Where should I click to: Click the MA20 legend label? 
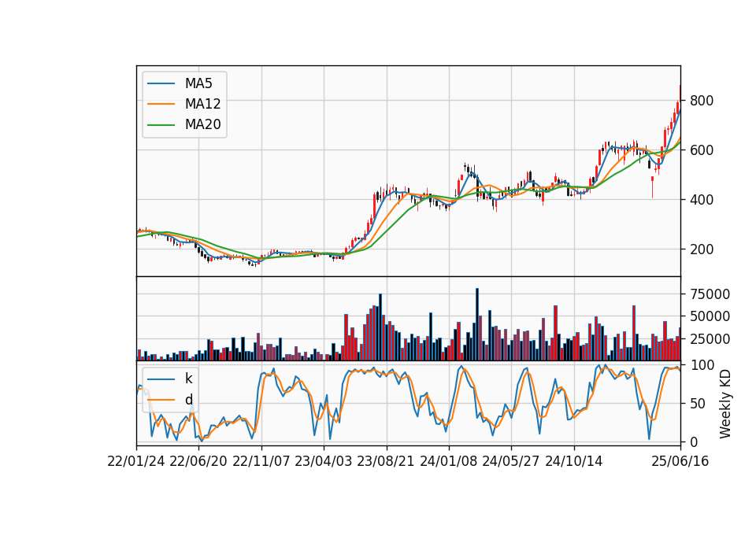point(202,124)
